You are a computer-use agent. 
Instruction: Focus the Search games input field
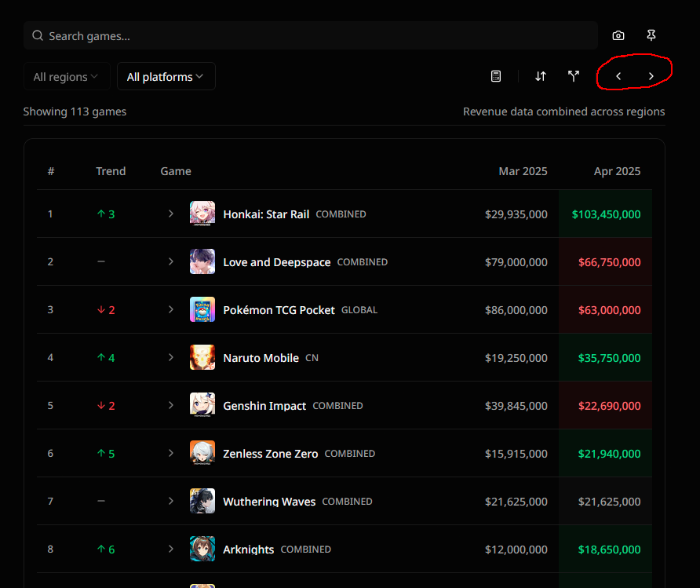tap(311, 35)
